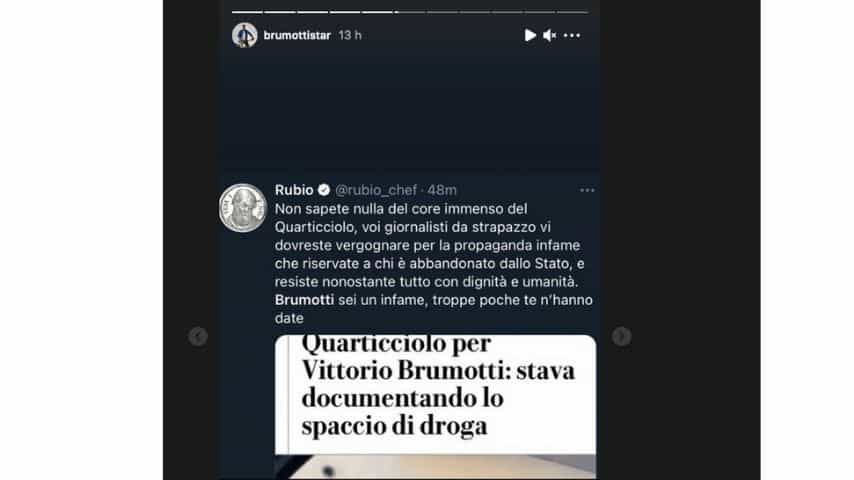This screenshot has height=480, width=854.
Task: Unmute the story audio speaker icon
Action: (550, 35)
